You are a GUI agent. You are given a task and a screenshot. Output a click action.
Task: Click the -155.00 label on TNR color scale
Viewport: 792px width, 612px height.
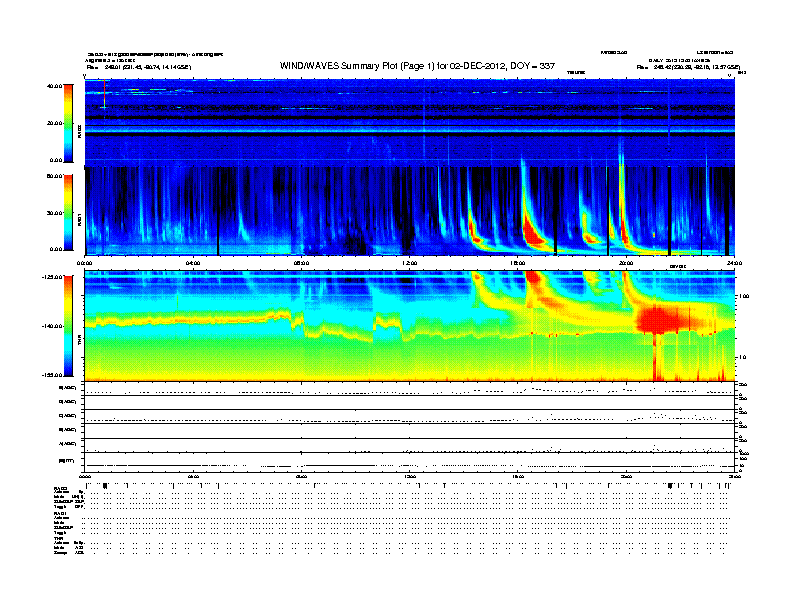(x=52, y=375)
